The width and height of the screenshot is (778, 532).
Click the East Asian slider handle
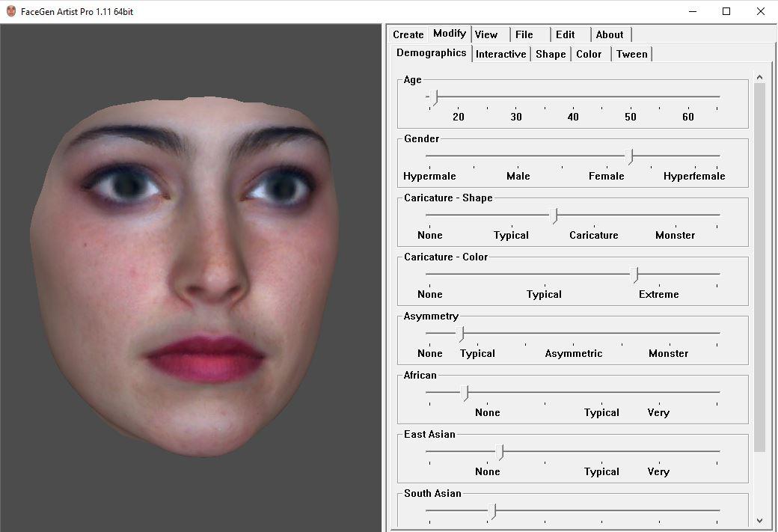[x=500, y=452]
